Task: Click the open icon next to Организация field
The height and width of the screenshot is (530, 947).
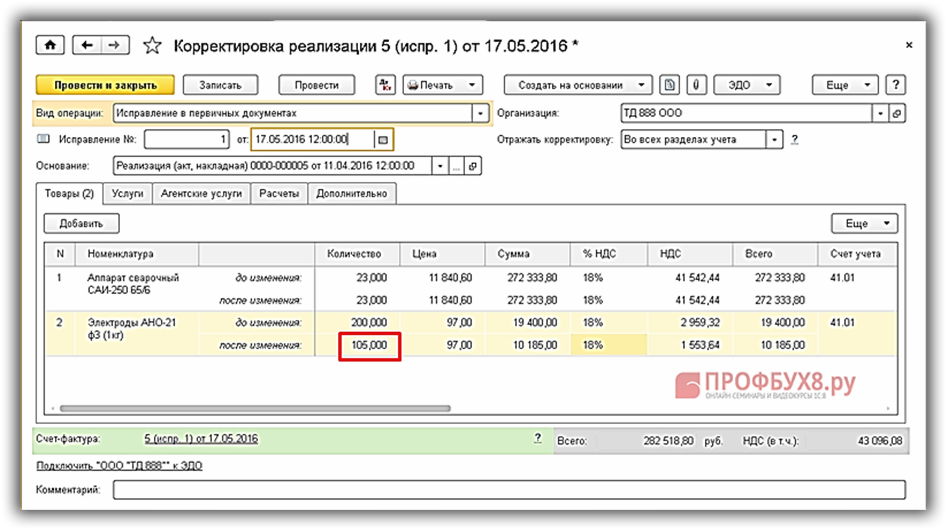Action: point(896,113)
